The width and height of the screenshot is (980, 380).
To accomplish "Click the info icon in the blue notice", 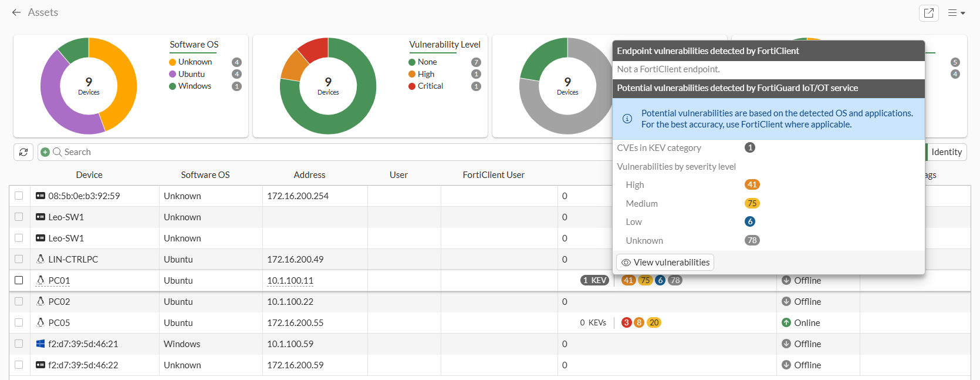I will (627, 119).
